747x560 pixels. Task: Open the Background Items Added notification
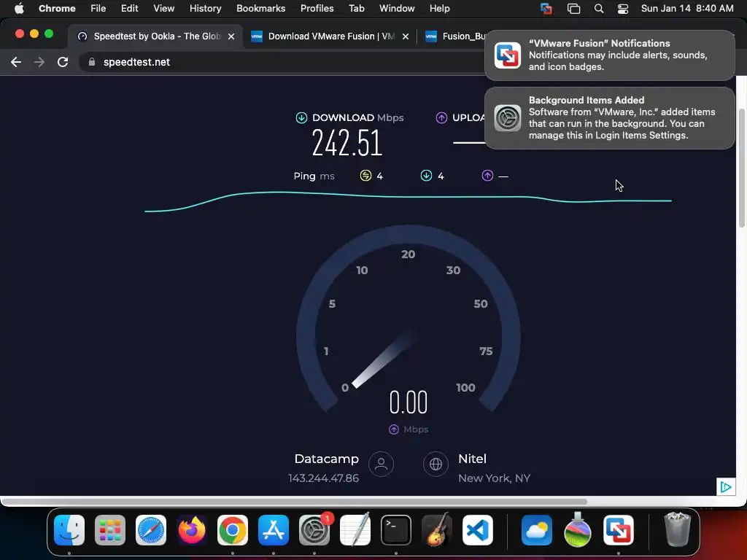tap(610, 118)
